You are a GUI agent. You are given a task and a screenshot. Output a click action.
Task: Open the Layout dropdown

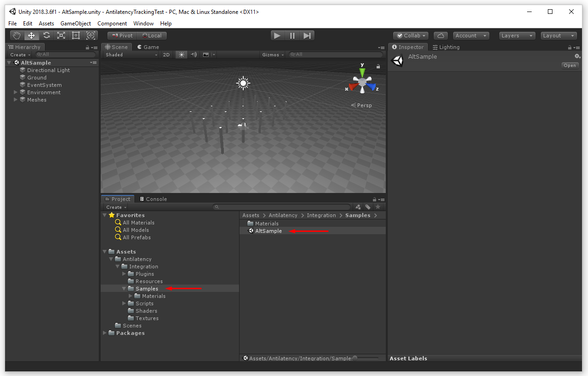(559, 36)
